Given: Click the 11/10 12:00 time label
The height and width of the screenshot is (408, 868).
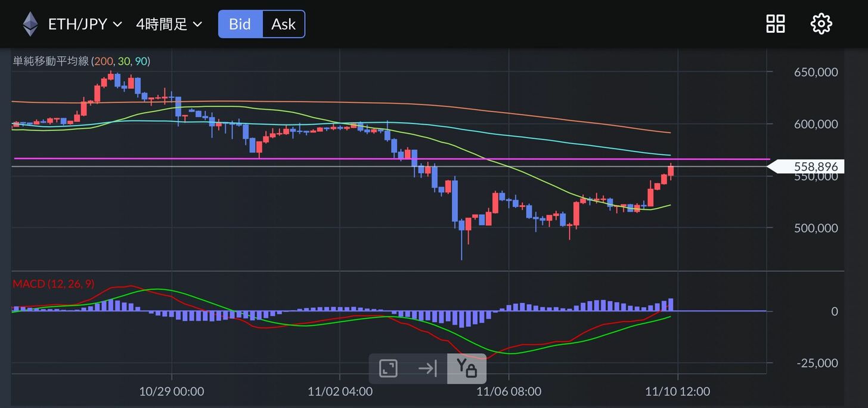Looking at the screenshot, I should (x=678, y=391).
